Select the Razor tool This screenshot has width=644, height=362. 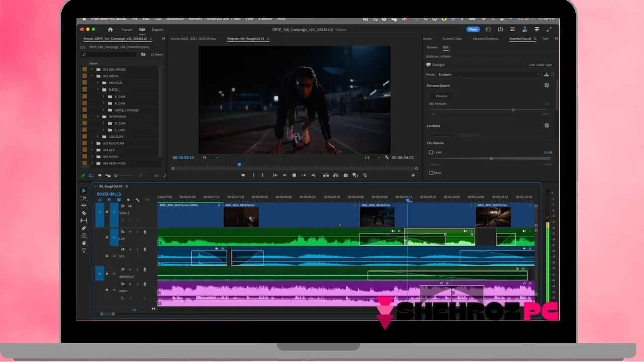[x=84, y=213]
